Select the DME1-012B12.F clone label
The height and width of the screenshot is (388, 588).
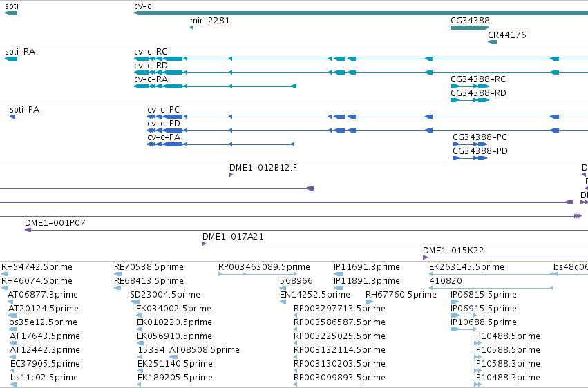[263, 168]
